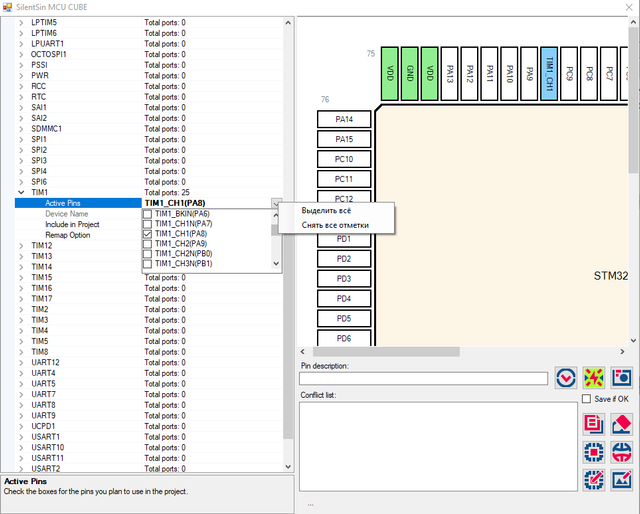Click the PD1 pin on the chip
This screenshot has height=514, width=640.
point(344,239)
